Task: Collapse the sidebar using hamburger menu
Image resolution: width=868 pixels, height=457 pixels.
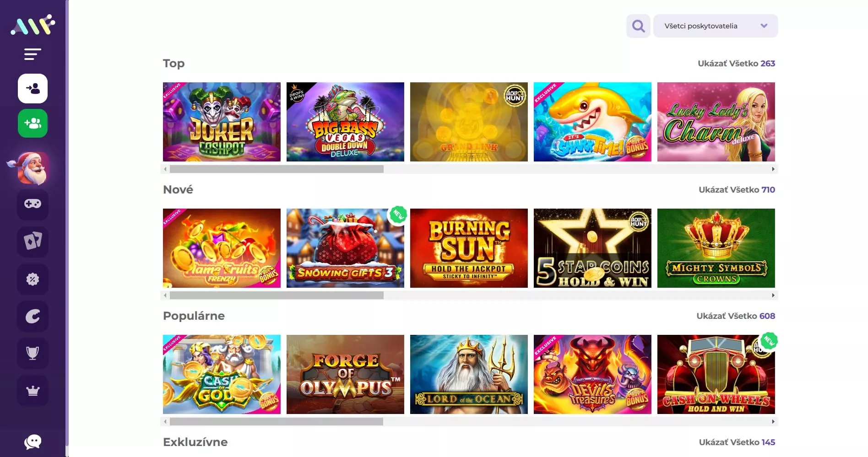Action: (33, 54)
